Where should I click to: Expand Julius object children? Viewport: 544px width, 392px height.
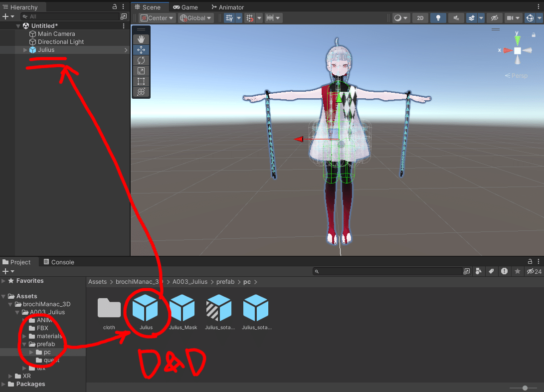coord(25,50)
